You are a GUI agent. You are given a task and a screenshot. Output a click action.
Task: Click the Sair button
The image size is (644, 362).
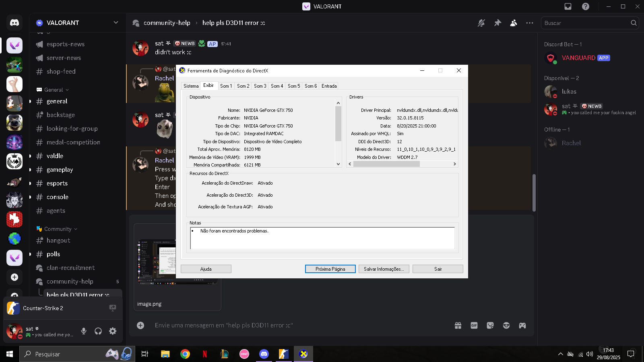pos(438,269)
